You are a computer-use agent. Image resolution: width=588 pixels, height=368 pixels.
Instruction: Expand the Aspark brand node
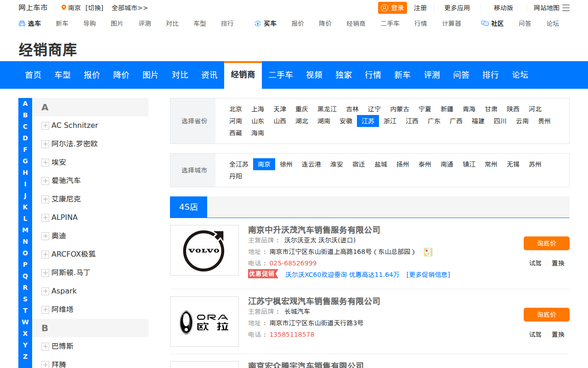coord(45,291)
